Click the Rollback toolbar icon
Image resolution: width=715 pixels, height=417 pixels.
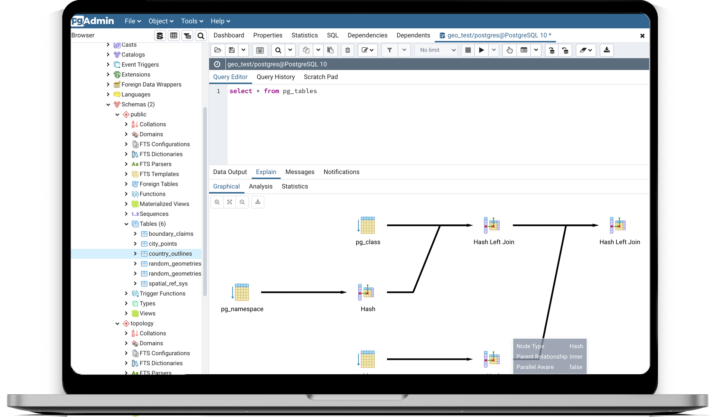565,50
